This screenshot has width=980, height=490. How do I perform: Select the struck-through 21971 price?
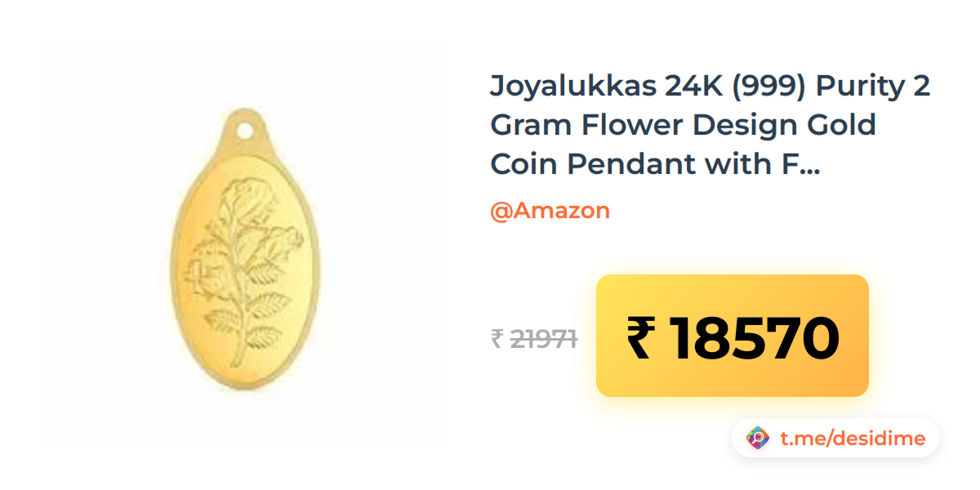(544, 338)
